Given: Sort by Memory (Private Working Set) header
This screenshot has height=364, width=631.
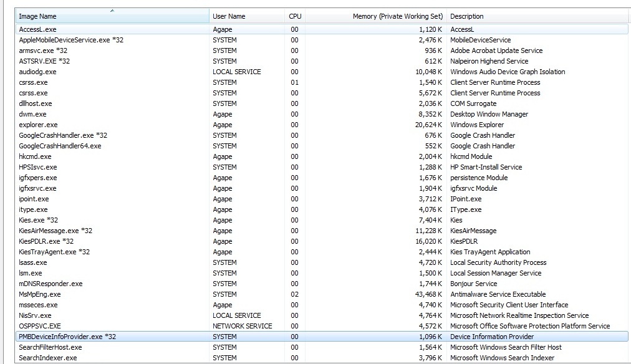Looking at the screenshot, I should tap(375, 16).
